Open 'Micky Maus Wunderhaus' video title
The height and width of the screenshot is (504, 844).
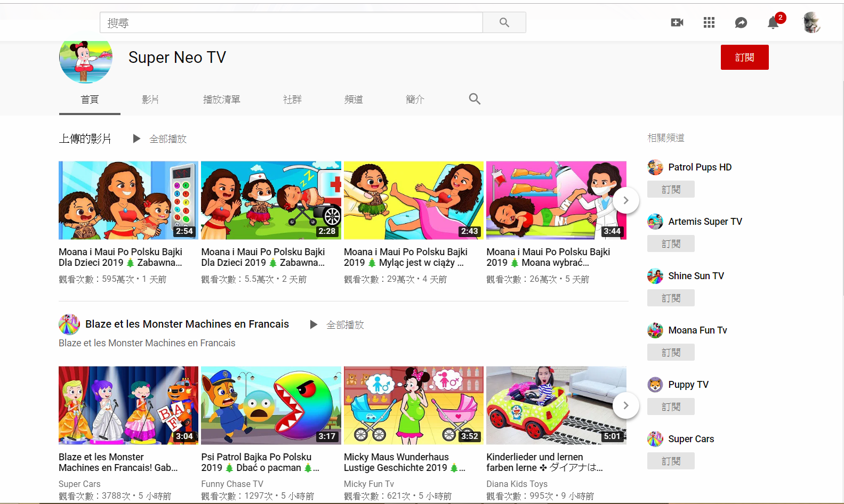[x=405, y=462]
